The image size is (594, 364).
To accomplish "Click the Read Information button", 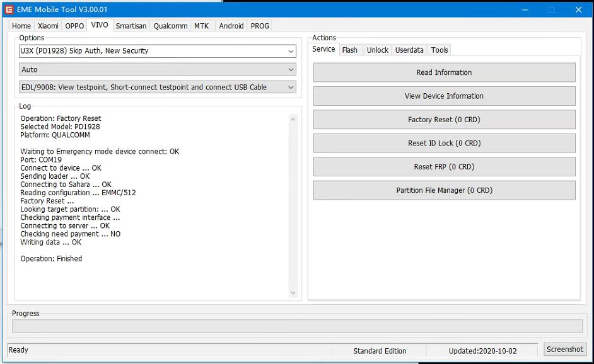I will pyautogui.click(x=445, y=72).
